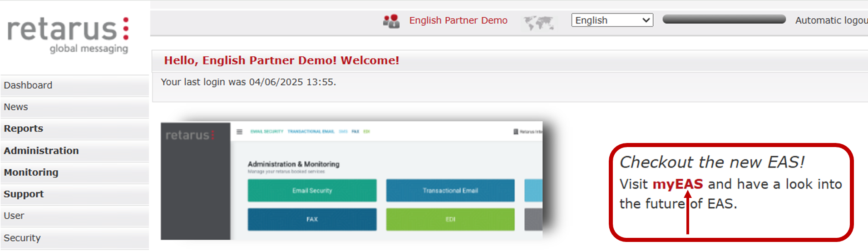The image size is (868, 251).
Task: Open the English language dropdown
Action: point(612,20)
